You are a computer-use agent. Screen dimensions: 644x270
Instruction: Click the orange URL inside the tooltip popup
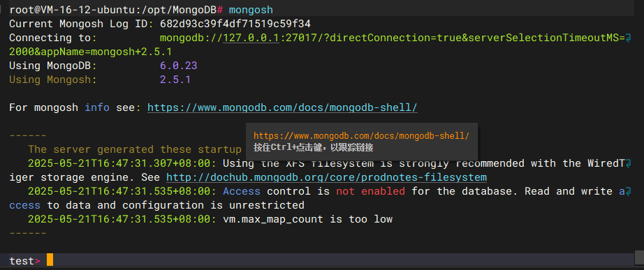click(361, 136)
